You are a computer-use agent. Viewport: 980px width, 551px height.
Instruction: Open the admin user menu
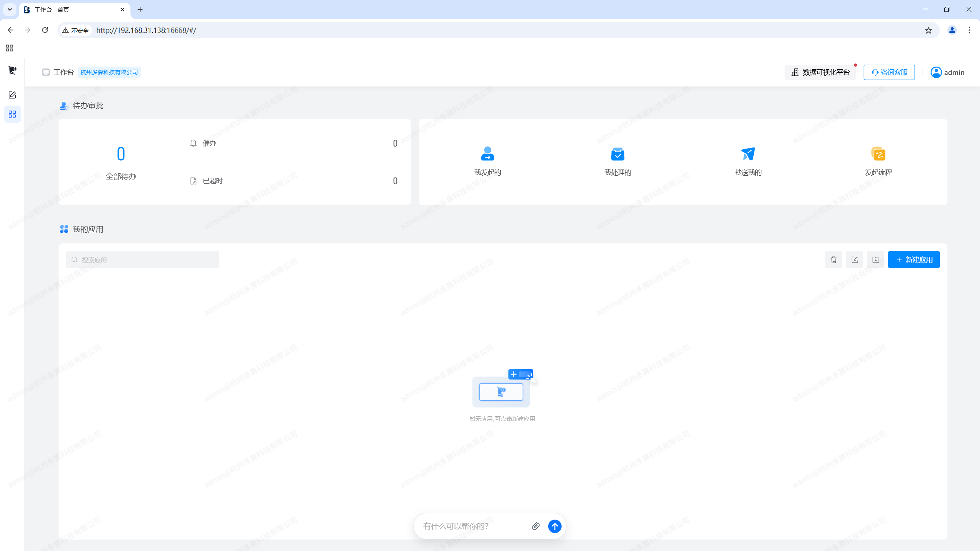point(947,72)
